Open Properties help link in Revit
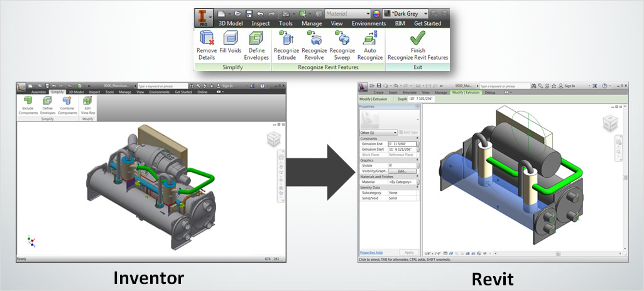Viewport: 644px width, 291px height. (371, 253)
